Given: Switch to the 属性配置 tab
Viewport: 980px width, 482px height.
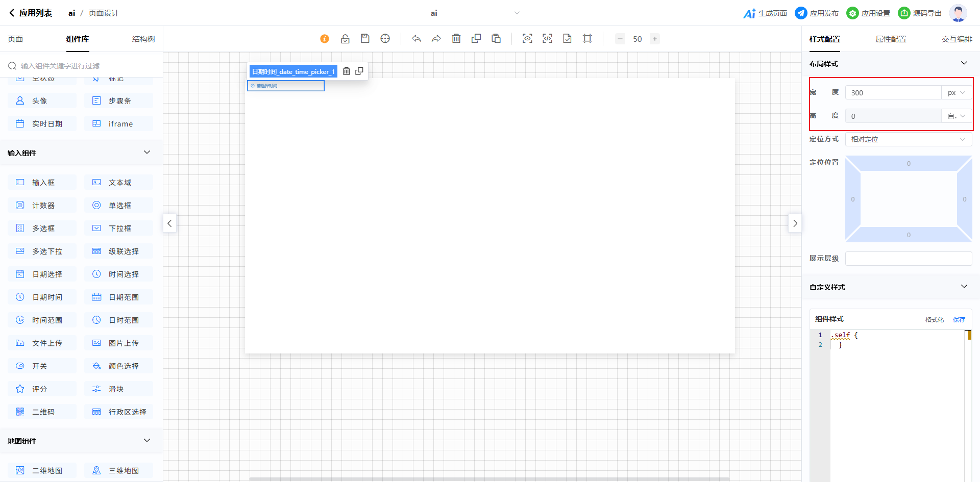Looking at the screenshot, I should pyautogui.click(x=891, y=39).
